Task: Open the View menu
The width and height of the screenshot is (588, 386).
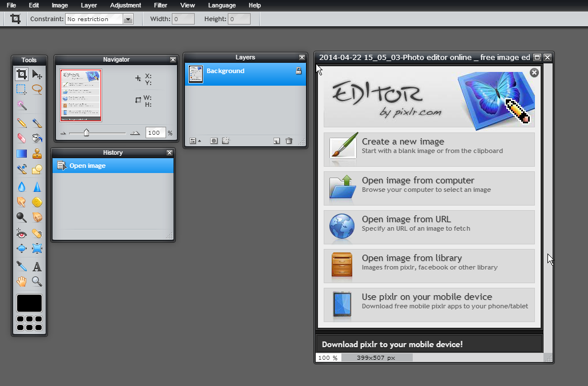Action: 187,5
